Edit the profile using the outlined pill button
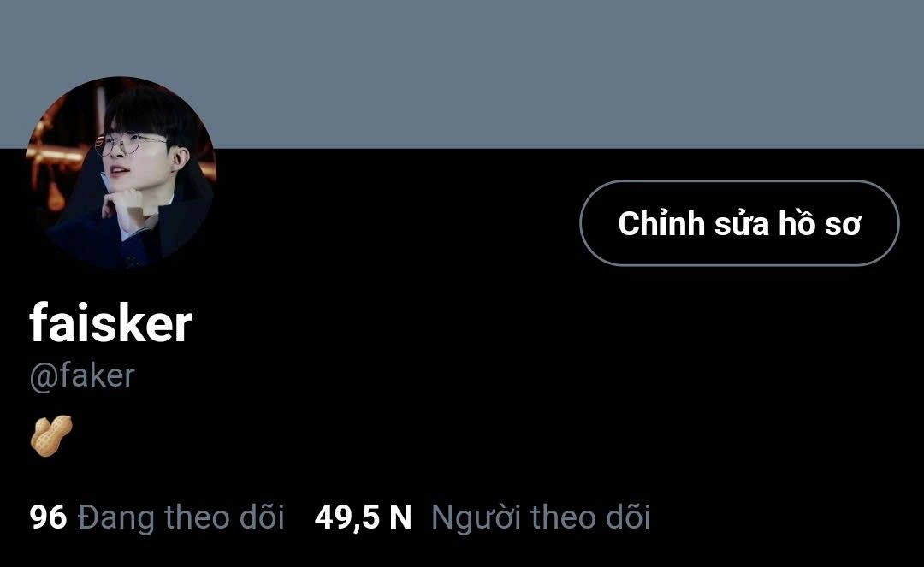The width and height of the screenshot is (924, 567). click(739, 223)
